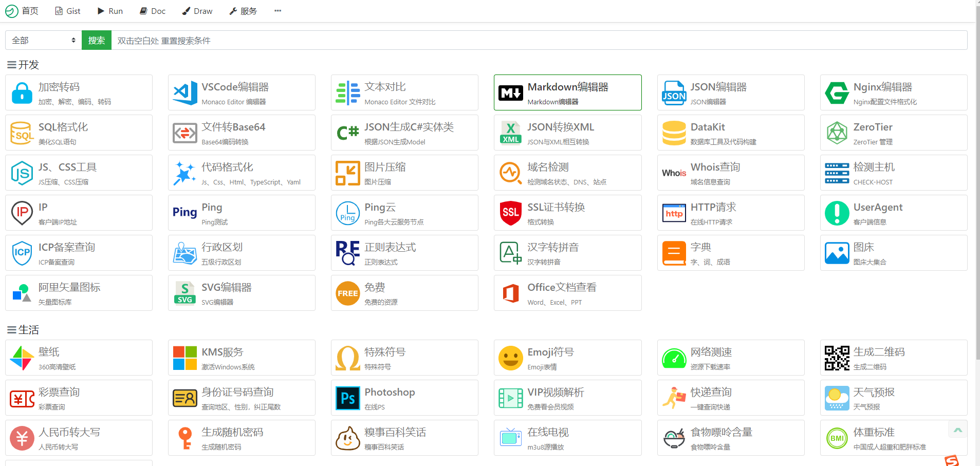Open the 服务 menu item
Image resolution: width=980 pixels, height=466 pixels.
tap(243, 11)
